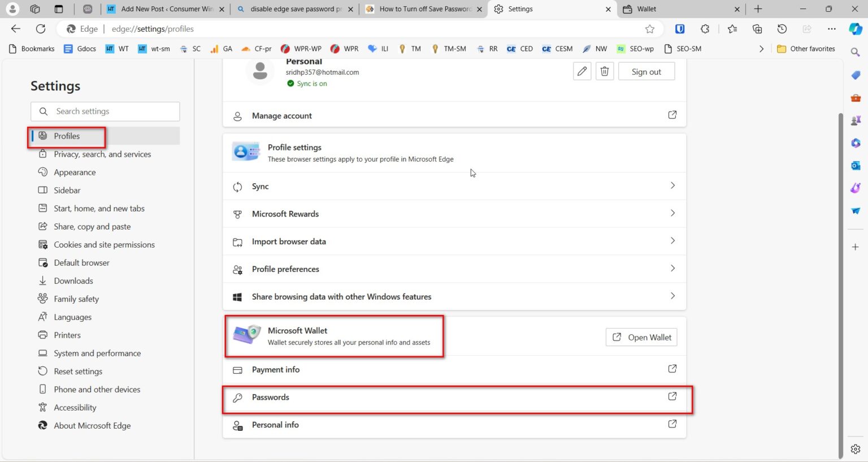Open the Drop paper-plane sidebar icon
This screenshot has height=462, width=868.
[x=855, y=210]
